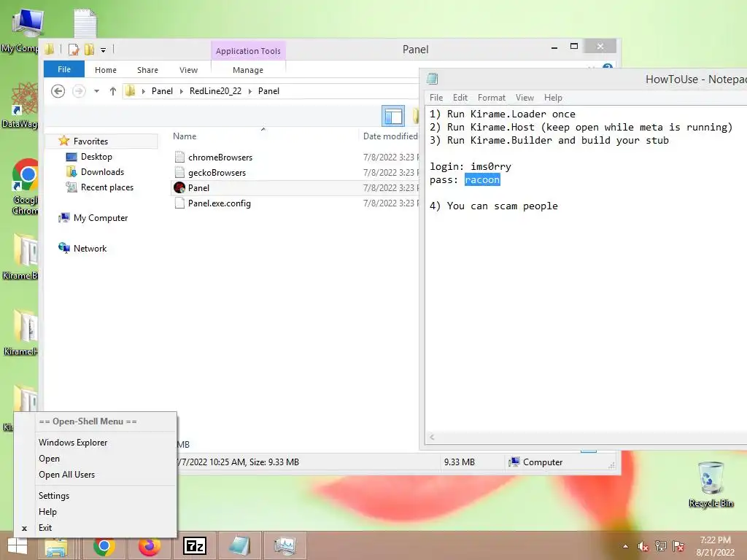The width and height of the screenshot is (747, 560).
Task: Open Notepad Help menu
Action: [553, 98]
